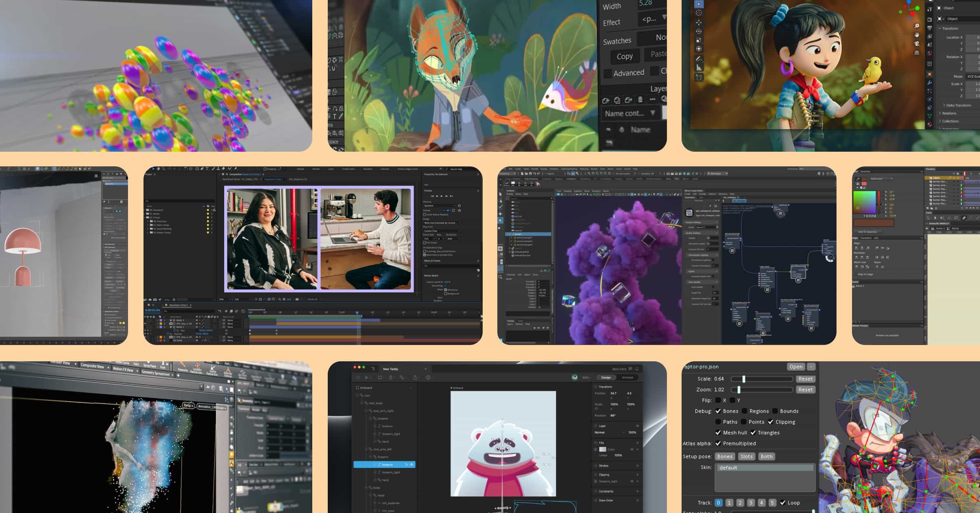The width and height of the screenshot is (980, 513).
Task: Select Track 3 button in Spine viewer
Action: [x=751, y=503]
